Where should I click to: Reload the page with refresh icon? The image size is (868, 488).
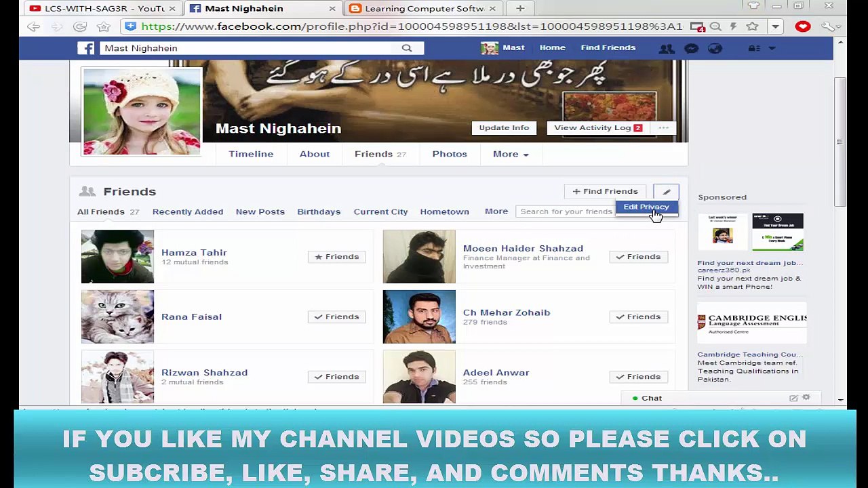[x=80, y=27]
